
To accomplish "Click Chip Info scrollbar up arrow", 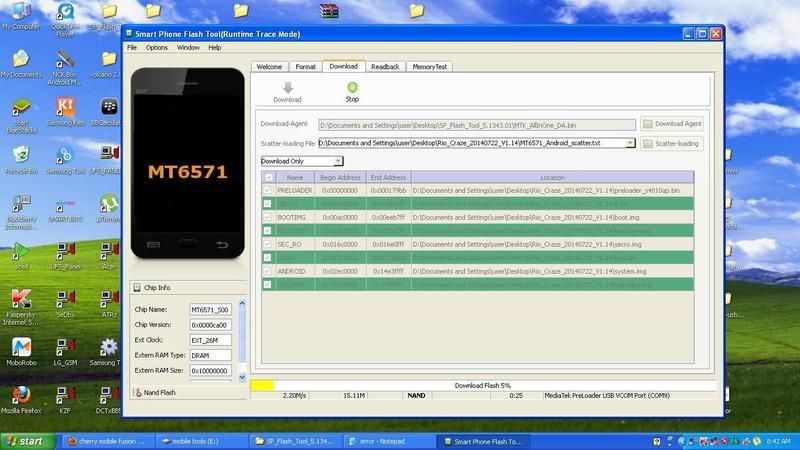I will (x=242, y=303).
